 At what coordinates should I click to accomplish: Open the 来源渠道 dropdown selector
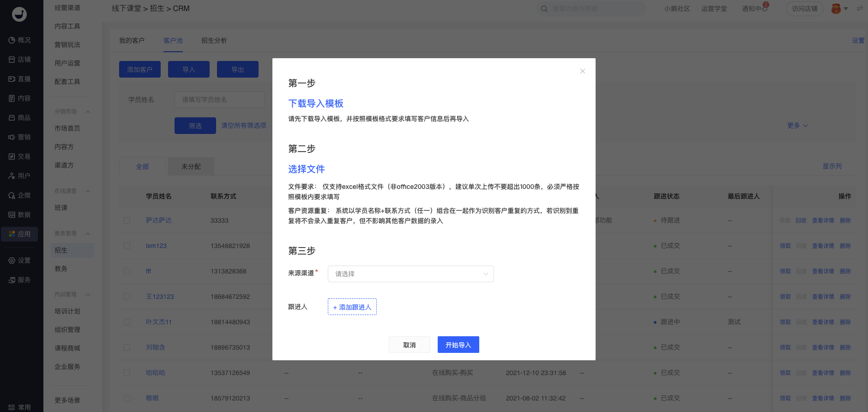410,274
